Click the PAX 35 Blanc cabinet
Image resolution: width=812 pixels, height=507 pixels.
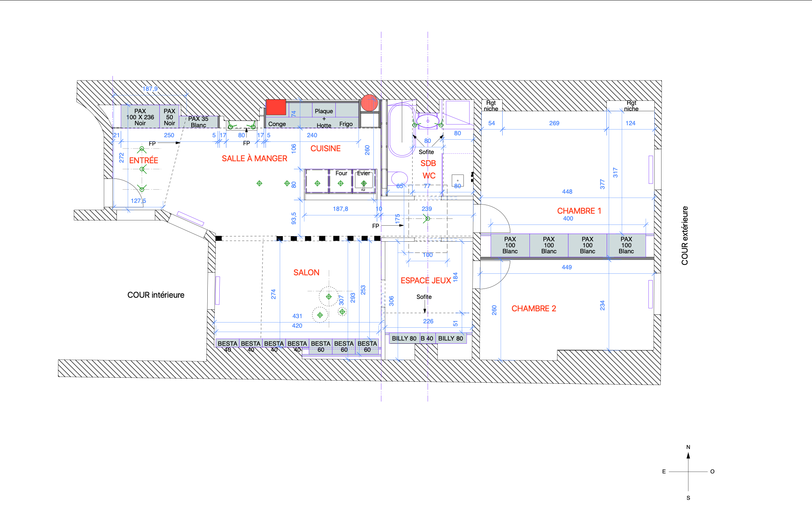[198, 122]
